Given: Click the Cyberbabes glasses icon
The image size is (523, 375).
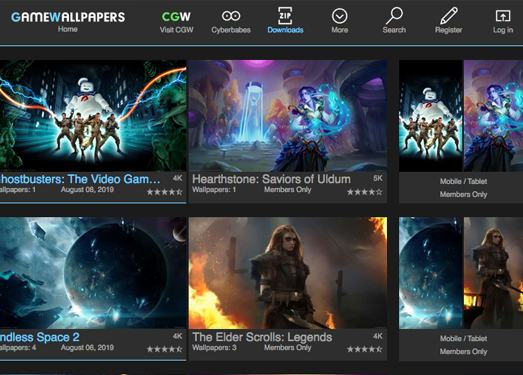Looking at the screenshot, I should 231,16.
